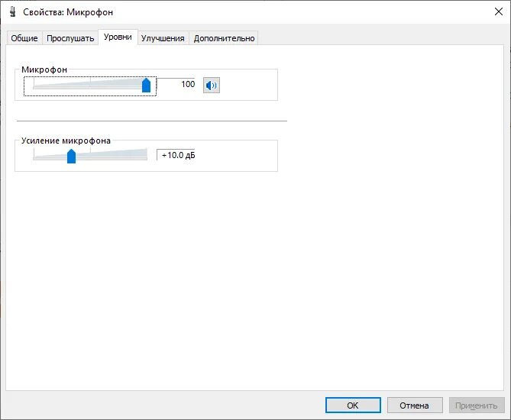Mute the microphone with the speaker button

212,86
